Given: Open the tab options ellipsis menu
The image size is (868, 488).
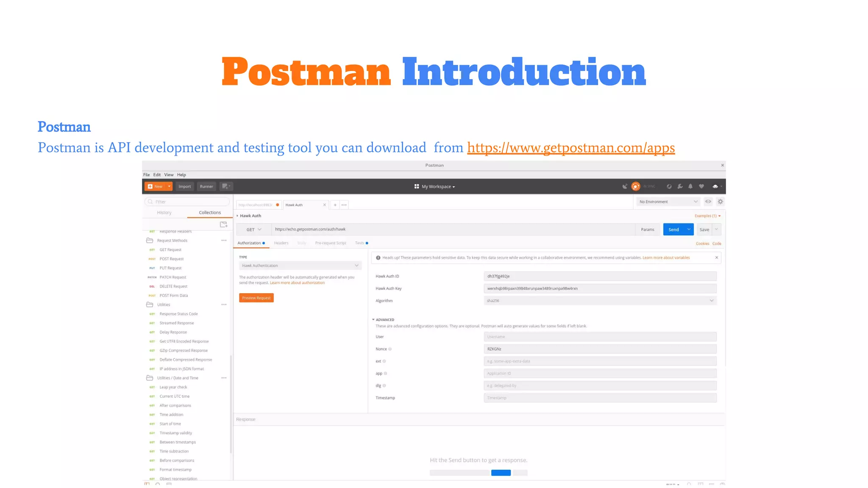Looking at the screenshot, I should click(x=344, y=205).
